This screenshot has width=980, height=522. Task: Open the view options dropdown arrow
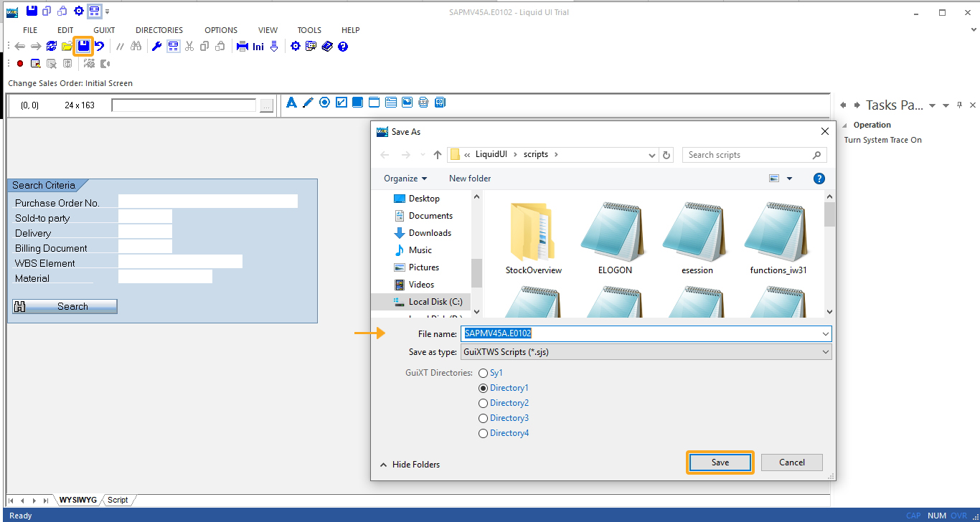coord(790,179)
